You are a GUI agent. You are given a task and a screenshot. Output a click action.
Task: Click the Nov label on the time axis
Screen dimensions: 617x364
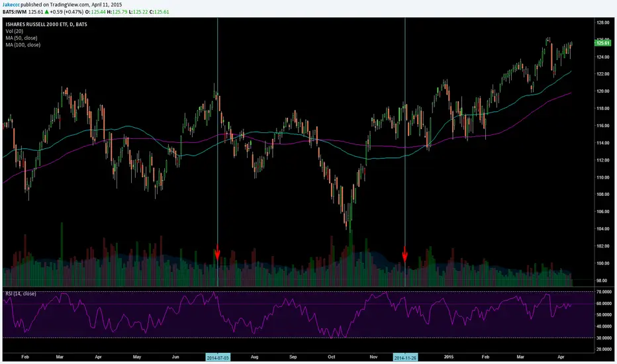373,357
